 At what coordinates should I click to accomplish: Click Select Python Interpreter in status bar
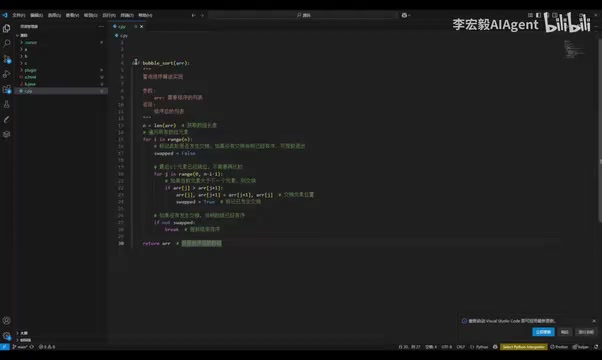point(524,347)
